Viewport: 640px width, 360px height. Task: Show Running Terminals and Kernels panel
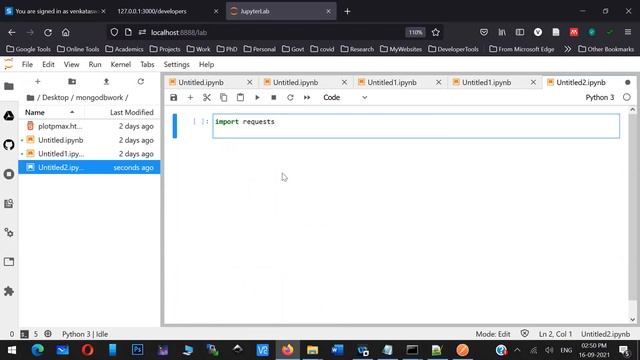(x=9, y=174)
